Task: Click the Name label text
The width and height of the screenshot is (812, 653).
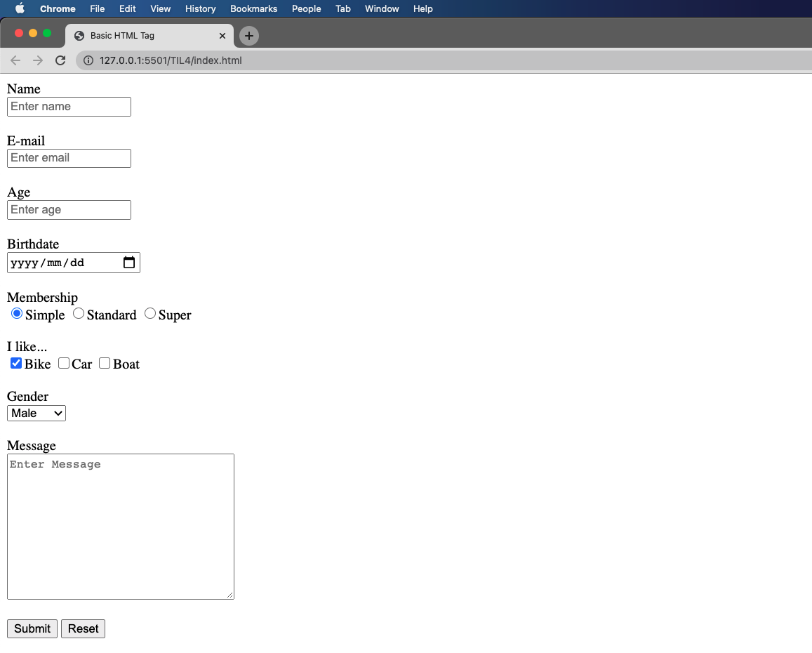Action: [24, 89]
